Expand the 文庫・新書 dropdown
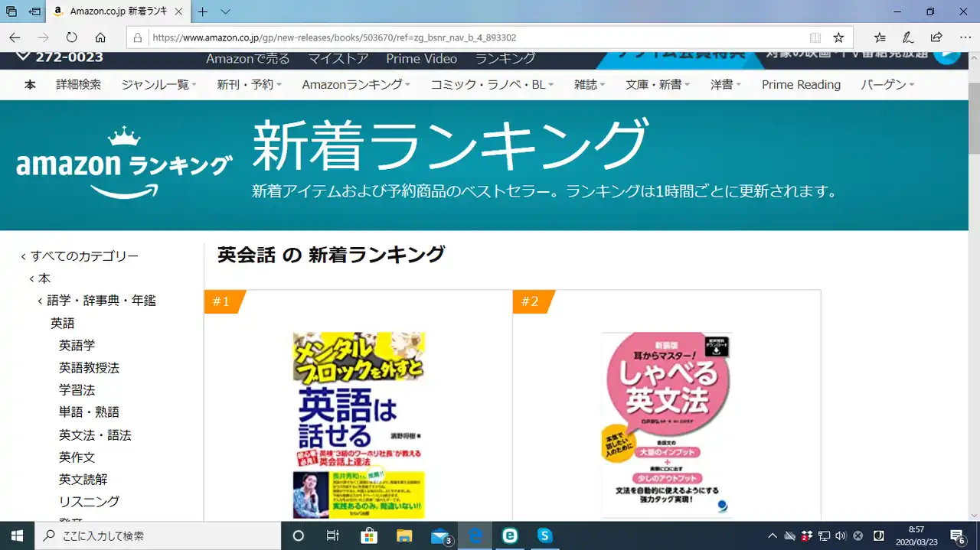Viewport: 980px width, 550px height. 658,85
